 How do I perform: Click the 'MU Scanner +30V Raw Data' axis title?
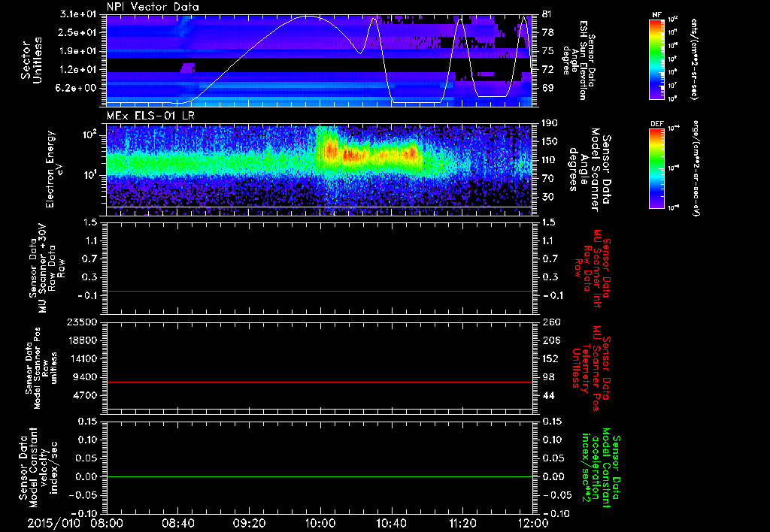click(47, 268)
